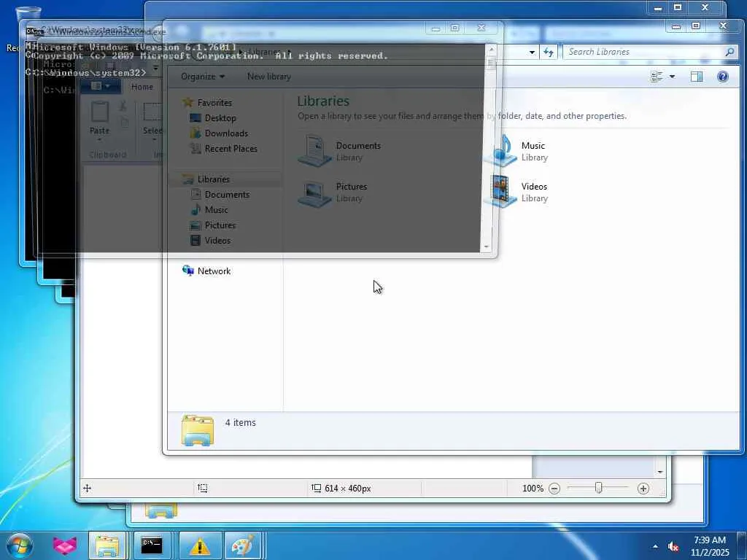The height and width of the screenshot is (560, 747).
Task: Zoom in with Paint's plus button
Action: [x=643, y=489]
